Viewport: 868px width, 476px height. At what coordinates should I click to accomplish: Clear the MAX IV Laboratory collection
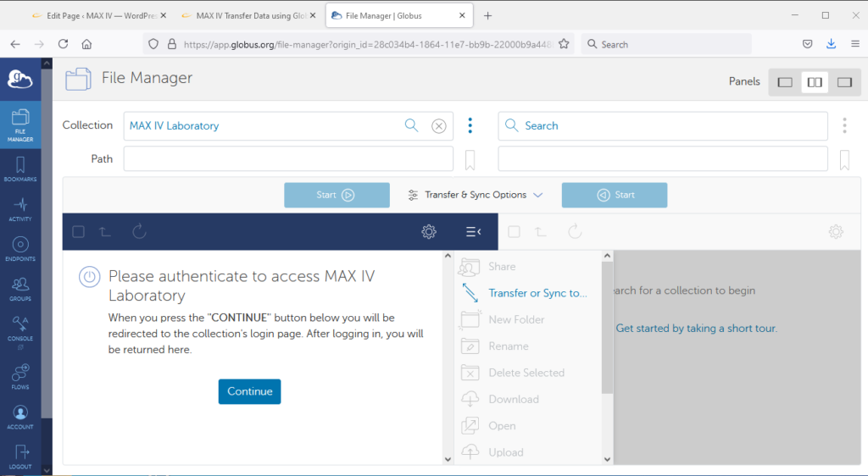(439, 126)
